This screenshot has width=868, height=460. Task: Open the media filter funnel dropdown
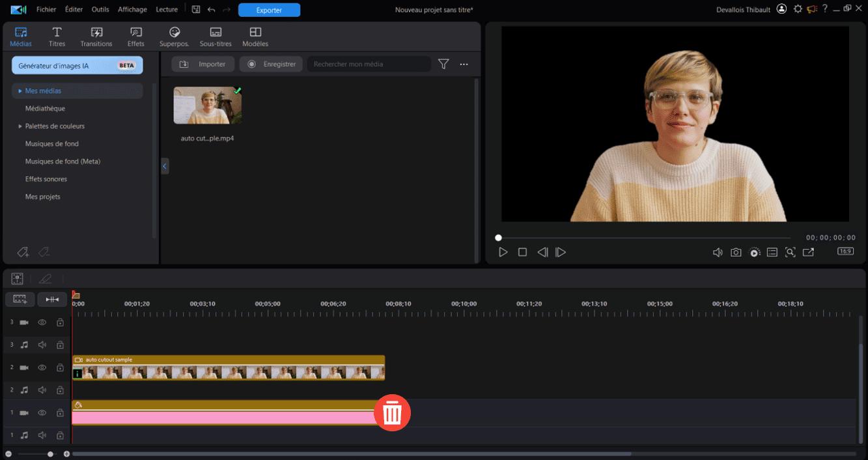point(443,64)
